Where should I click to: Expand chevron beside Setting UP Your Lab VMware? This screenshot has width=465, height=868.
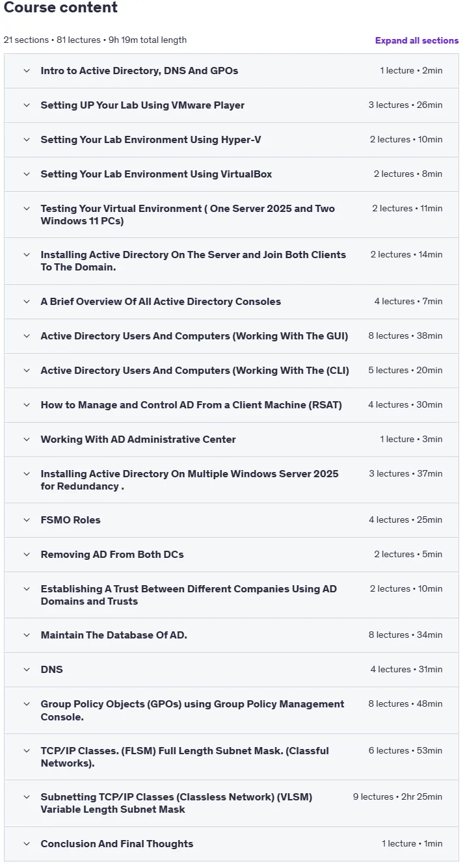coord(27,105)
